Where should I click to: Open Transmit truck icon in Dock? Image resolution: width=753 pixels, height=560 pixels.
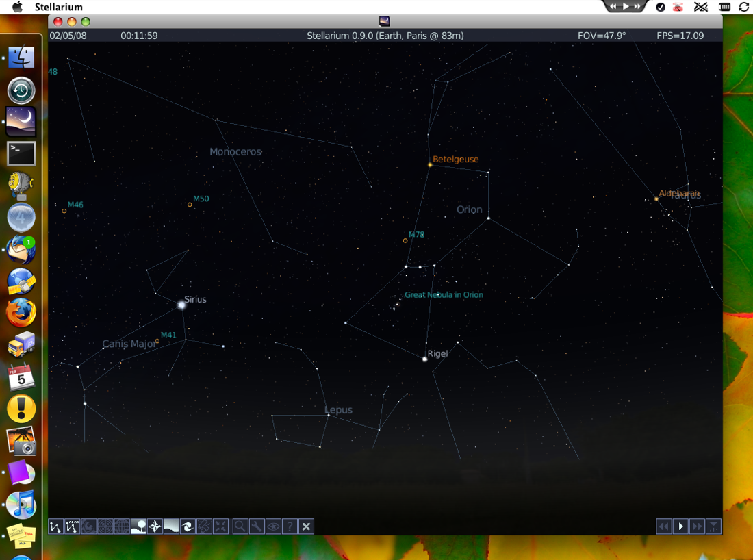[21, 344]
